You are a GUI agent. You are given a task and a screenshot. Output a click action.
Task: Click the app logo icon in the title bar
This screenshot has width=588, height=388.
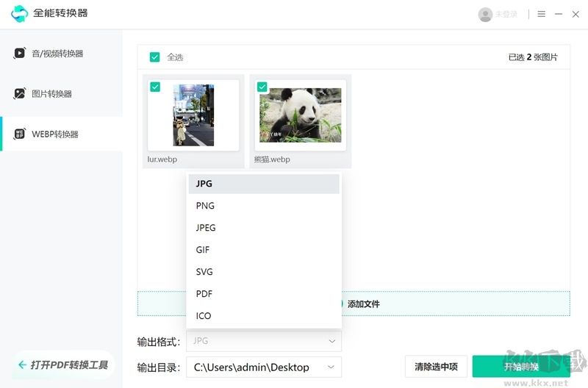click(x=20, y=13)
